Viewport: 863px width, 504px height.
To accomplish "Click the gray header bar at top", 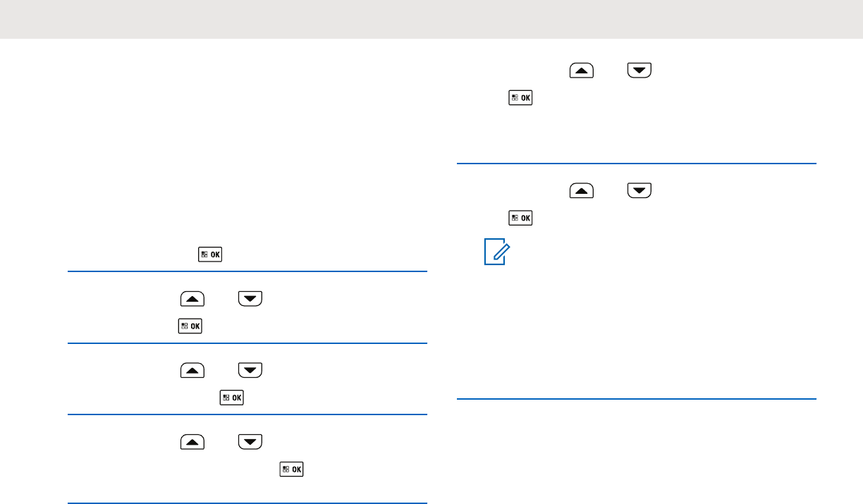I will point(432,19).
